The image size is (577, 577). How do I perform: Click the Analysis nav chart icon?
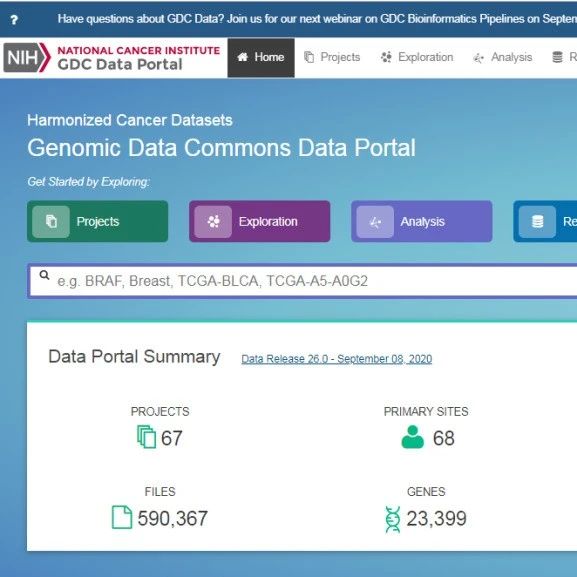click(478, 58)
